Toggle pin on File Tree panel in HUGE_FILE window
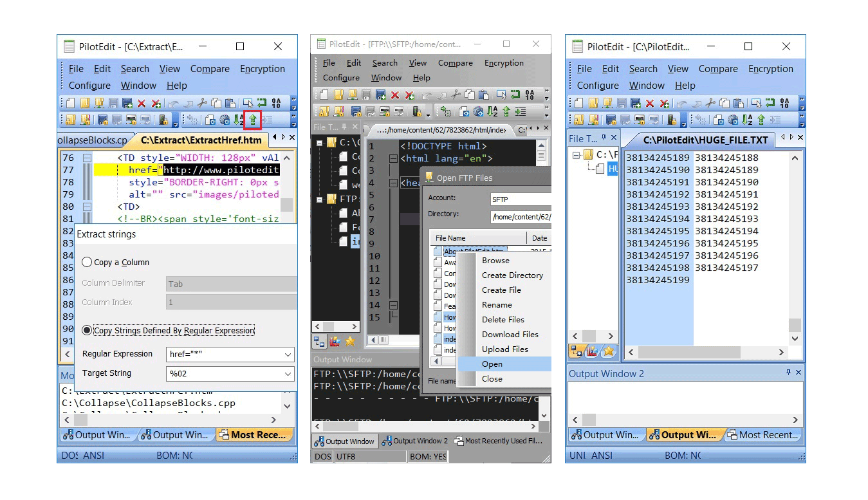 (603, 138)
